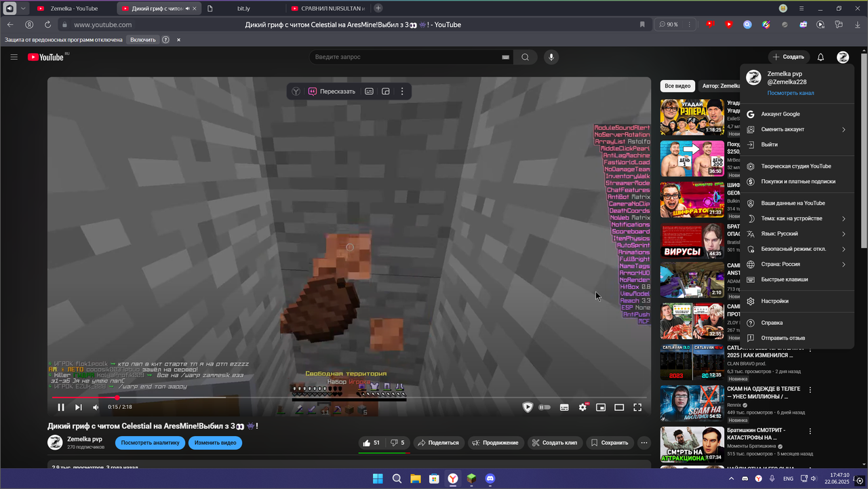Select Выйти to sign out
Screen dimensions: 868x489
797,144
